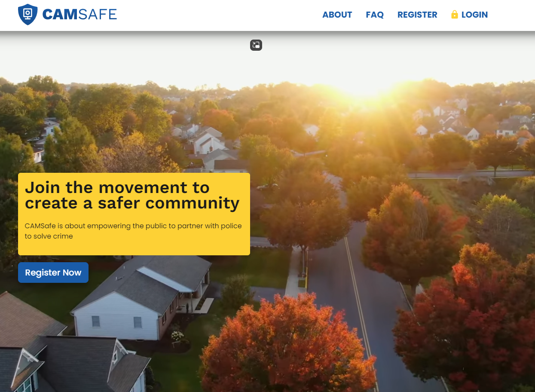Go to REGISTER in the top navigation
The width and height of the screenshot is (535, 392).
417,15
